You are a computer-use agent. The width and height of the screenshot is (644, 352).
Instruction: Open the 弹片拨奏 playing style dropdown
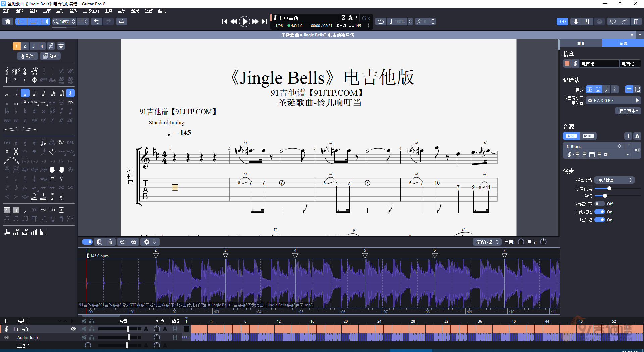(x=614, y=180)
